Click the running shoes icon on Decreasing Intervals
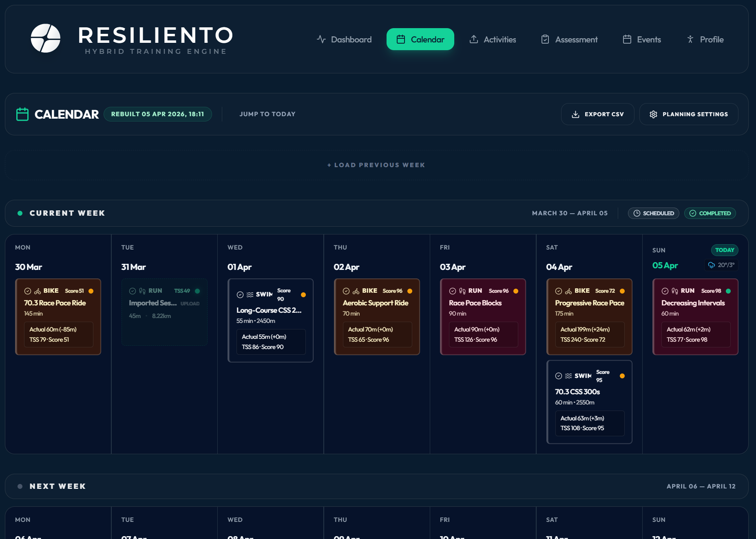 point(675,291)
